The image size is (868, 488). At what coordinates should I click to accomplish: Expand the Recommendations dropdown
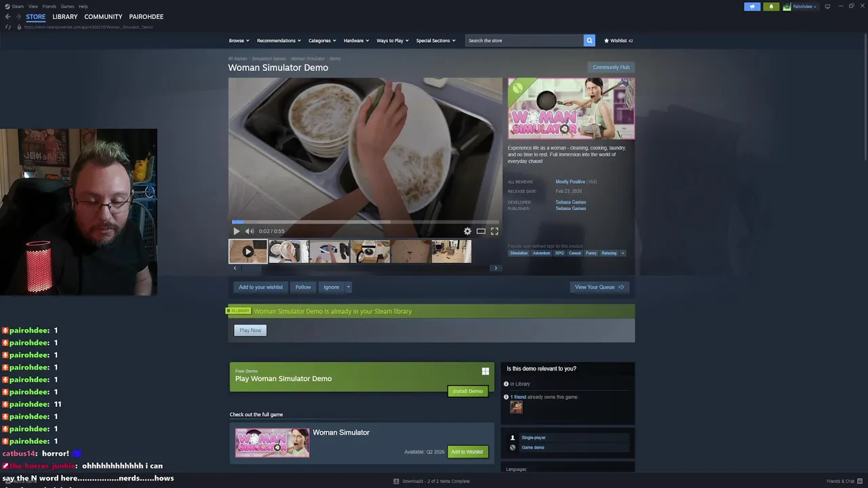coord(279,41)
